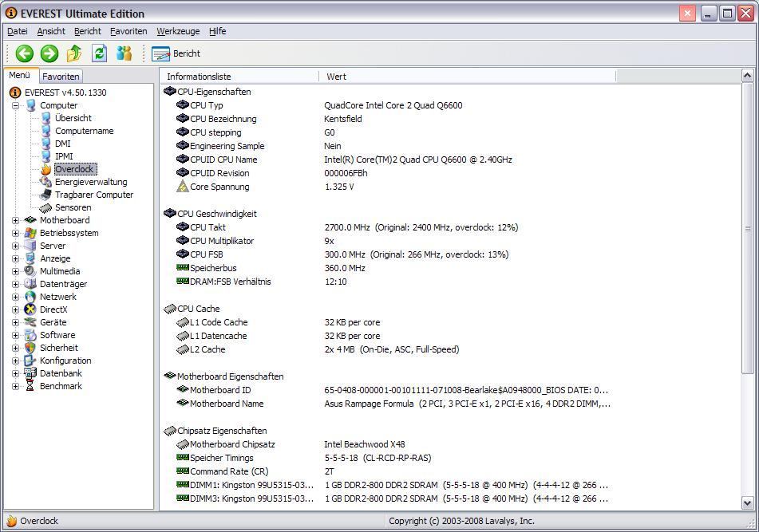This screenshot has width=759, height=532.
Task: Expand the Netzwerk tree node
Action: pyautogui.click(x=15, y=297)
